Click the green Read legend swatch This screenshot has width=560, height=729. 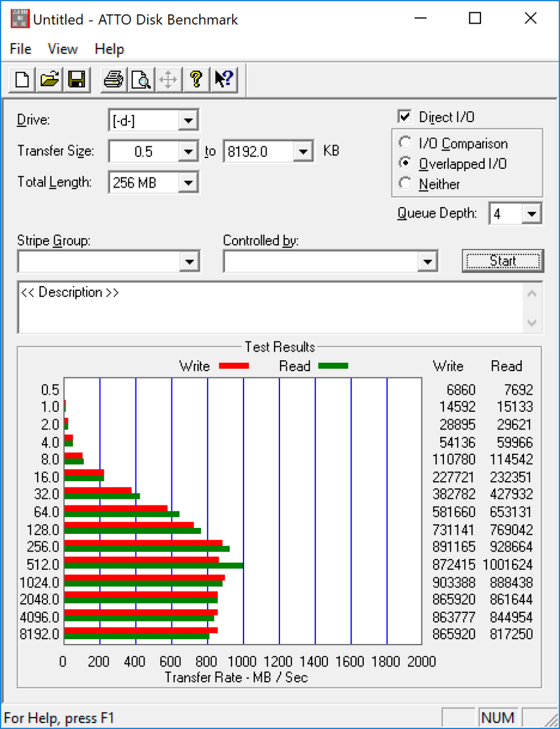(333, 366)
